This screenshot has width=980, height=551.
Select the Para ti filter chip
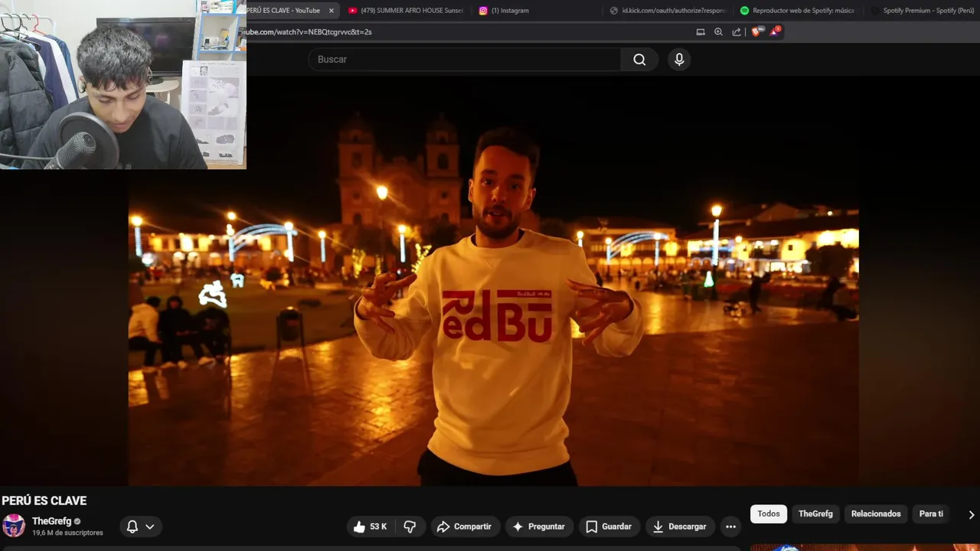931,514
